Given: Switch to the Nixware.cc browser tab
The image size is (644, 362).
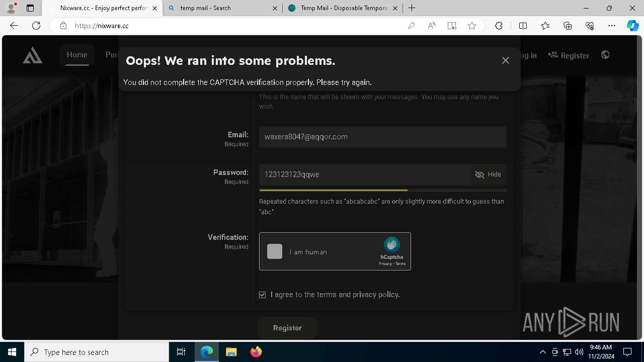Looking at the screenshot, I should (102, 8).
